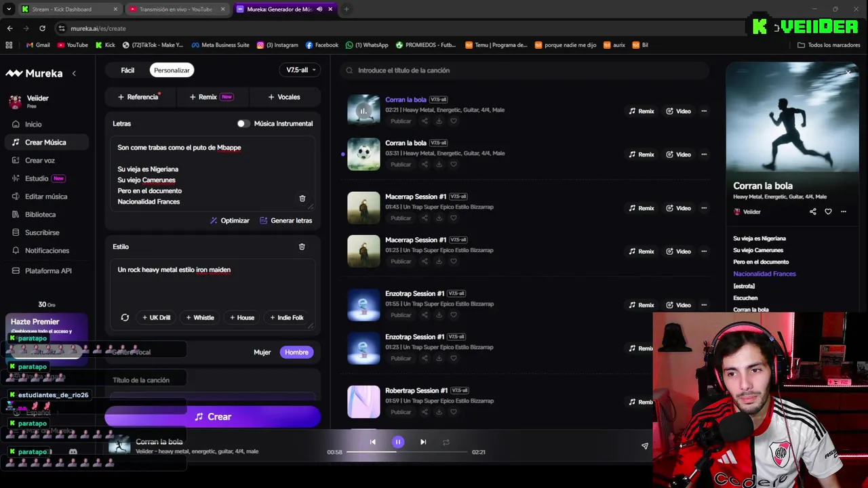Publish the 03:31 Corran la bola song
Screen dimensions: 868x488
pyautogui.click(x=401, y=165)
